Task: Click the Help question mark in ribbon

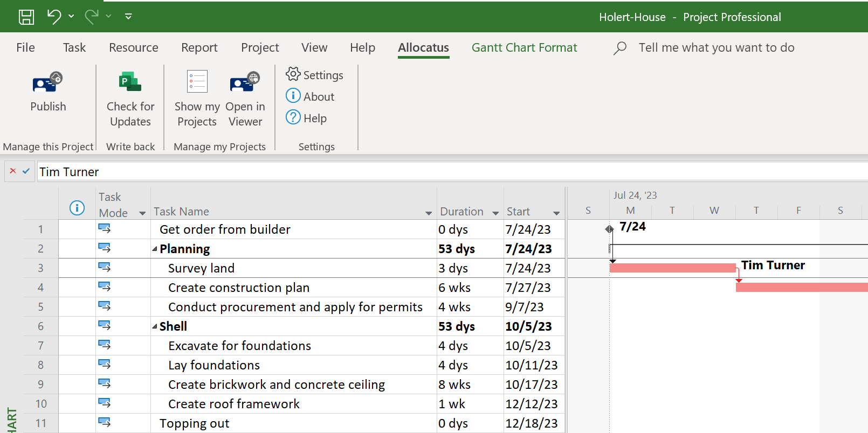Action: point(293,117)
